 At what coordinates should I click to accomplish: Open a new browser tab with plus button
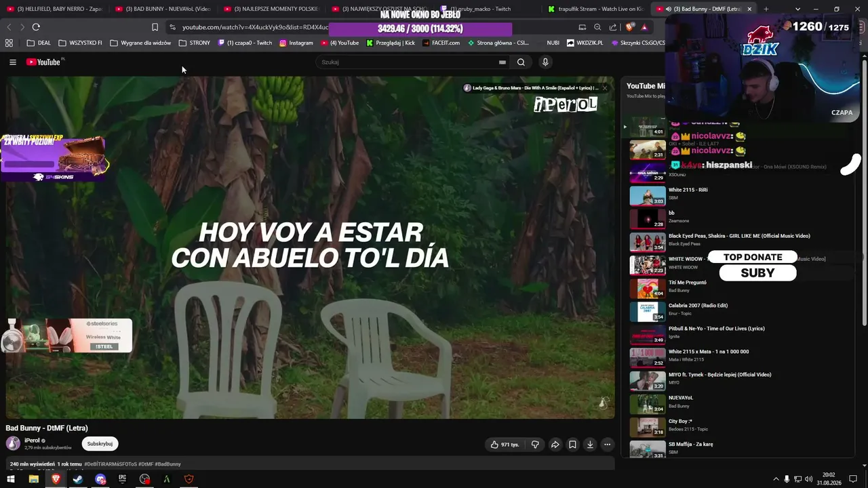766,9
